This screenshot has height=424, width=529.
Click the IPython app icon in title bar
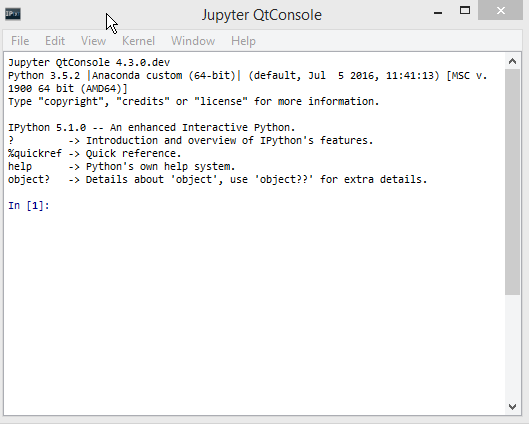[13, 14]
